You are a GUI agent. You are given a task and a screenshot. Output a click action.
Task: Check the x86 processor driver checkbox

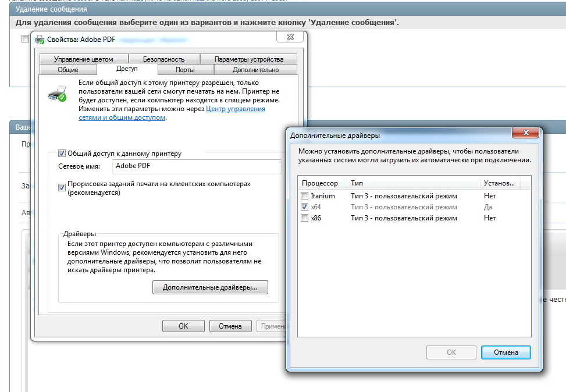[x=305, y=218]
